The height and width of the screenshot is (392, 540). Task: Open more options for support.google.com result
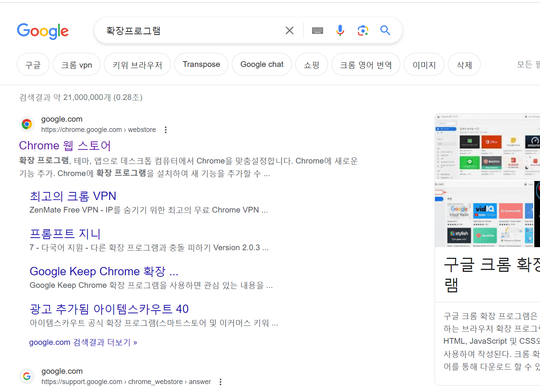[x=220, y=382]
